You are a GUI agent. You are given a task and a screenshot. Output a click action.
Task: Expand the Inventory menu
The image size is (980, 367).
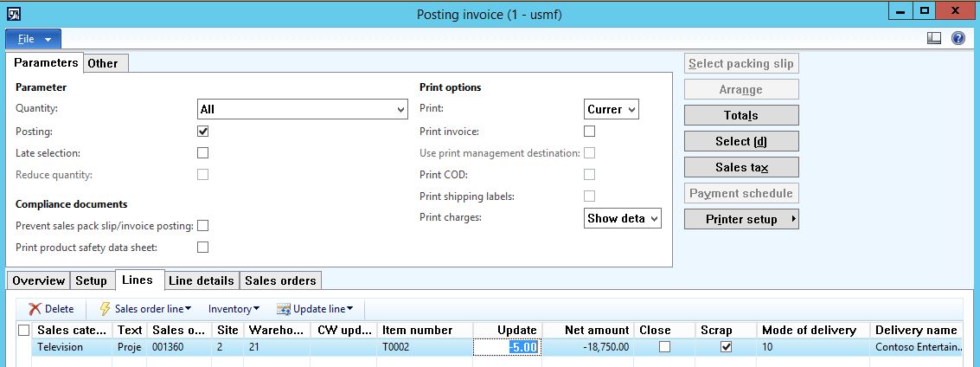(234, 309)
